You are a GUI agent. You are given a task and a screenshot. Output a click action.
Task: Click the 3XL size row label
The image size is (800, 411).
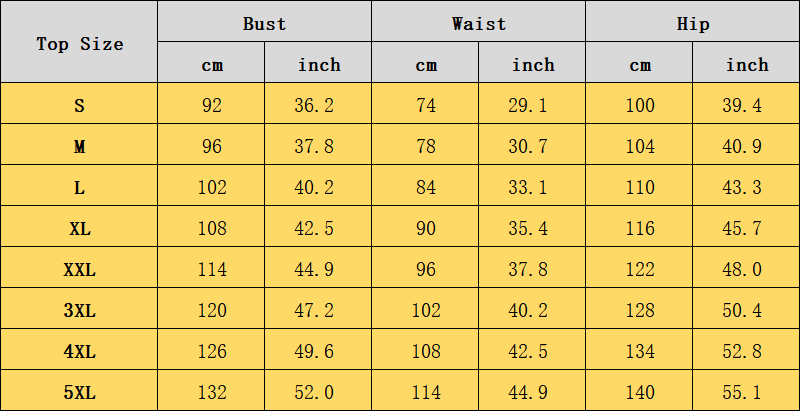click(x=79, y=309)
